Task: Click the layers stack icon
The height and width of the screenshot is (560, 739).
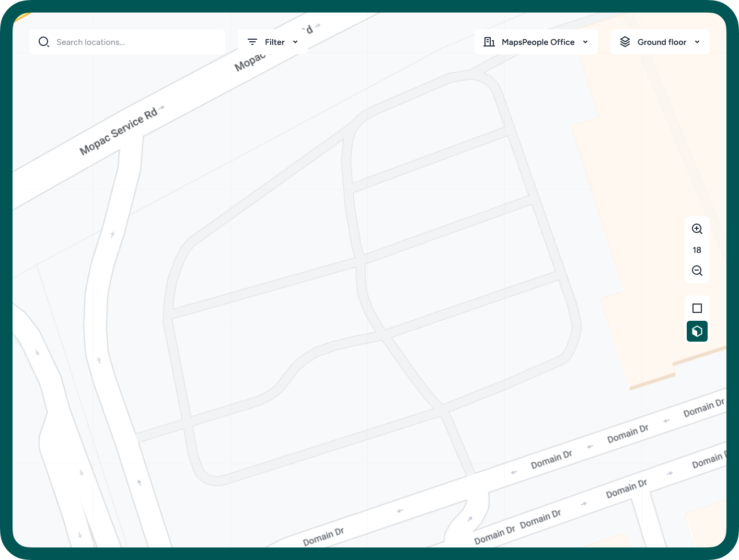Action: 625,42
